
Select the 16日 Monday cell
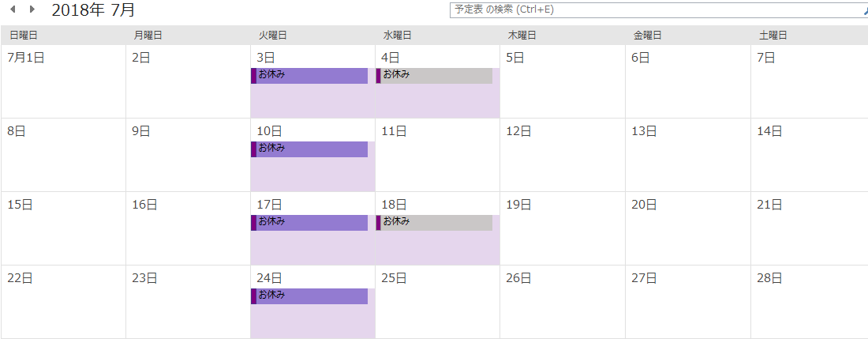coord(189,229)
